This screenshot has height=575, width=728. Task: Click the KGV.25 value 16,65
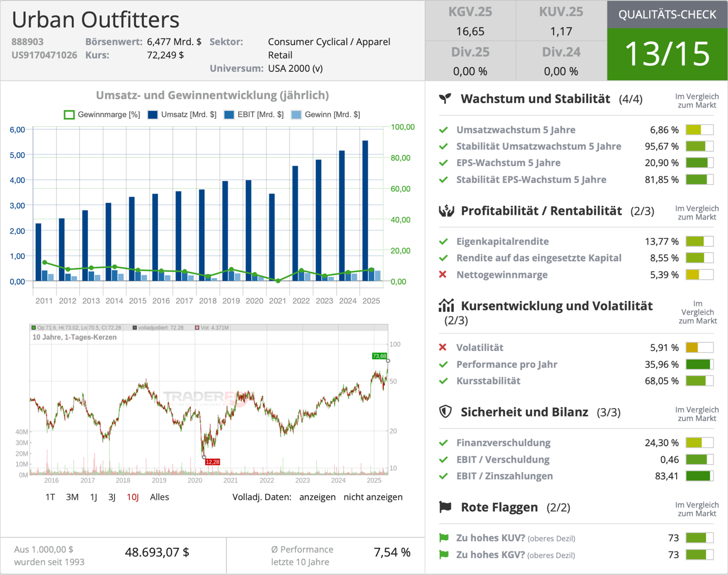470,32
